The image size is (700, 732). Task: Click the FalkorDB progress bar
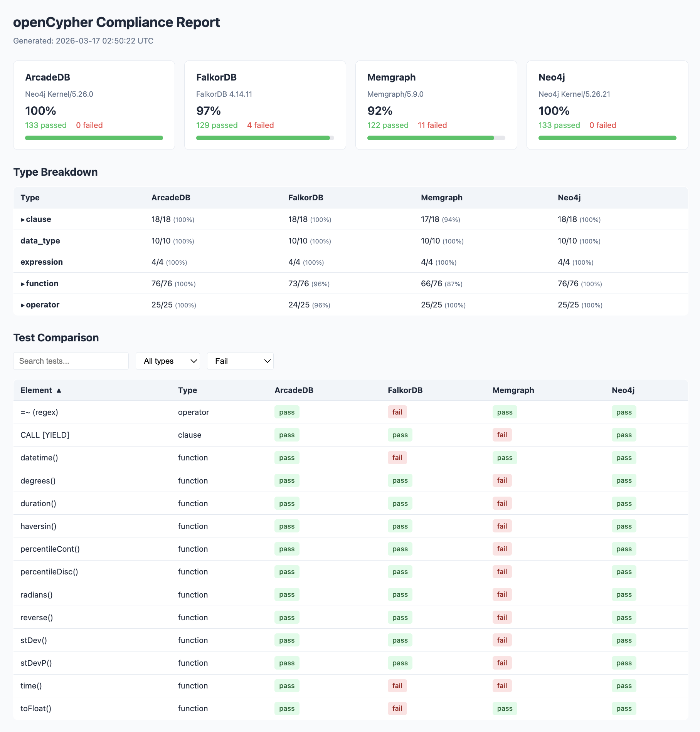click(x=265, y=138)
